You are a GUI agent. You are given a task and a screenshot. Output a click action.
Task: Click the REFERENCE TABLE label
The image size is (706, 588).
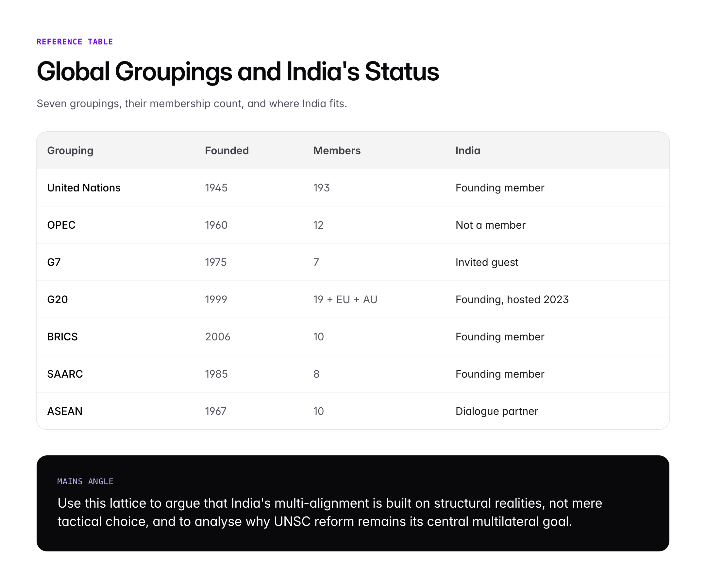tap(75, 42)
